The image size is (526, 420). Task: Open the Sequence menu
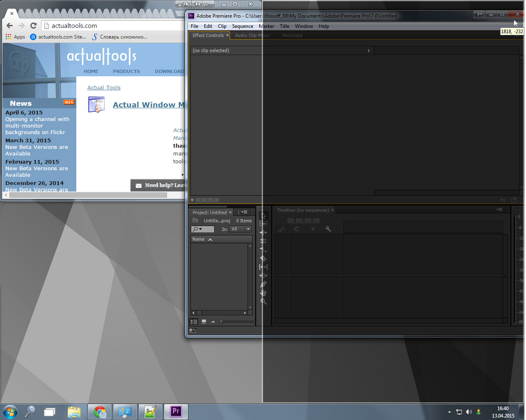[242, 26]
